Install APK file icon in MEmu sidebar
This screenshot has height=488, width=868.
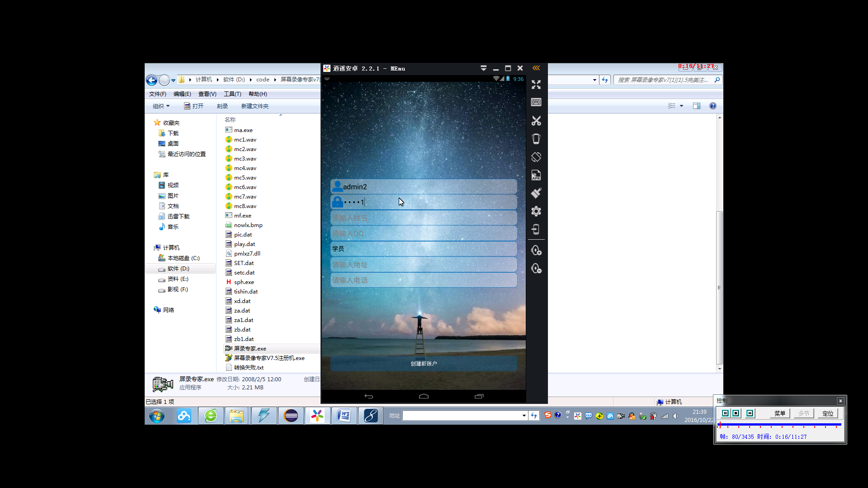point(536,175)
